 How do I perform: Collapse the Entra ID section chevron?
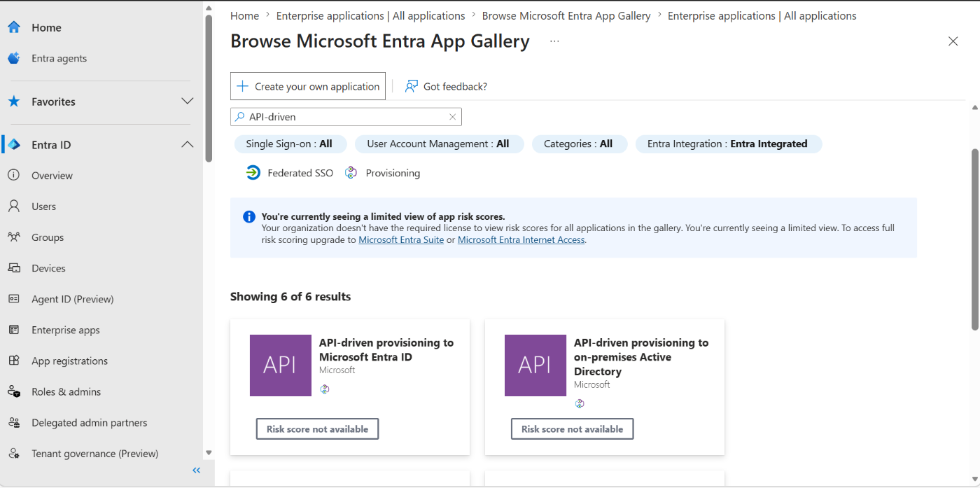click(x=188, y=145)
